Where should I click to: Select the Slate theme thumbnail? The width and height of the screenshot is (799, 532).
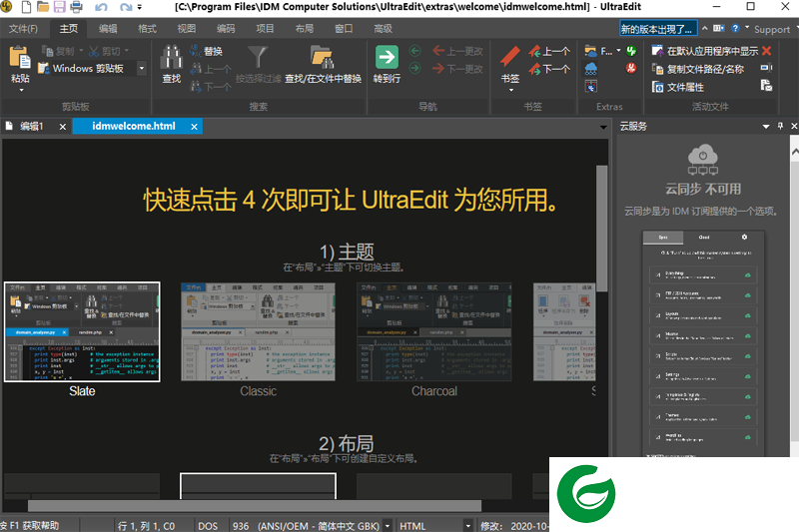point(82,332)
